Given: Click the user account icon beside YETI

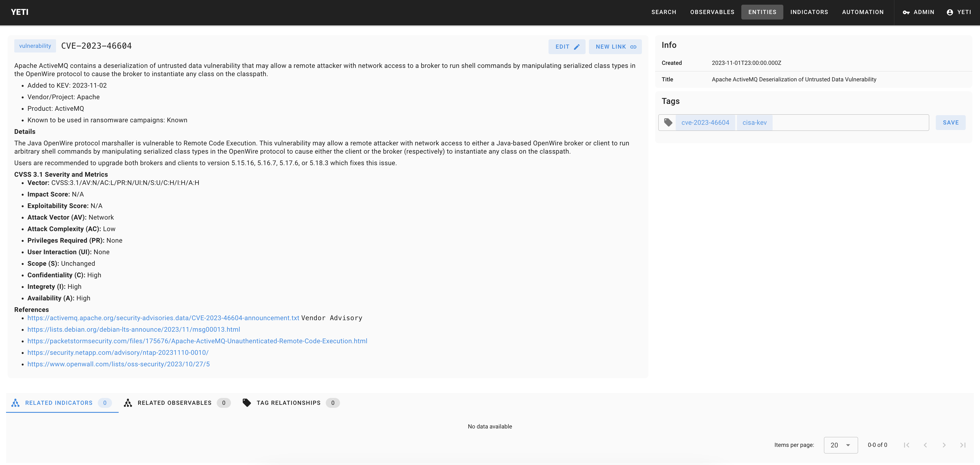Looking at the screenshot, I should [x=950, y=12].
